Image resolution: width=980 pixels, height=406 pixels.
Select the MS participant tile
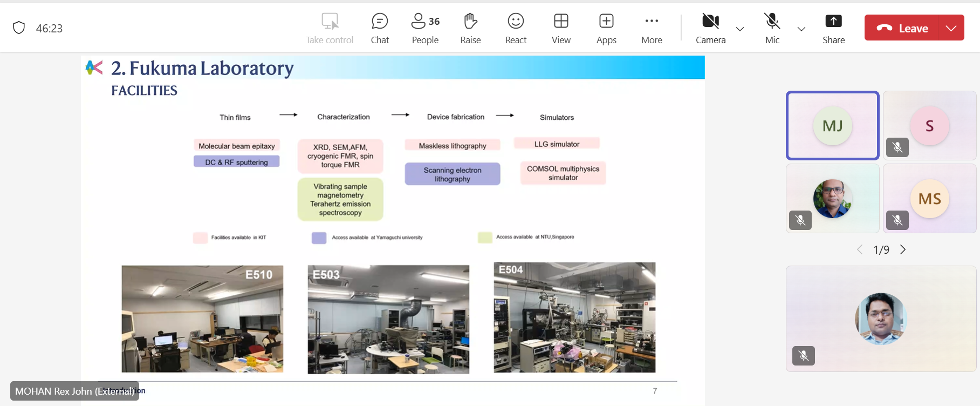929,199
